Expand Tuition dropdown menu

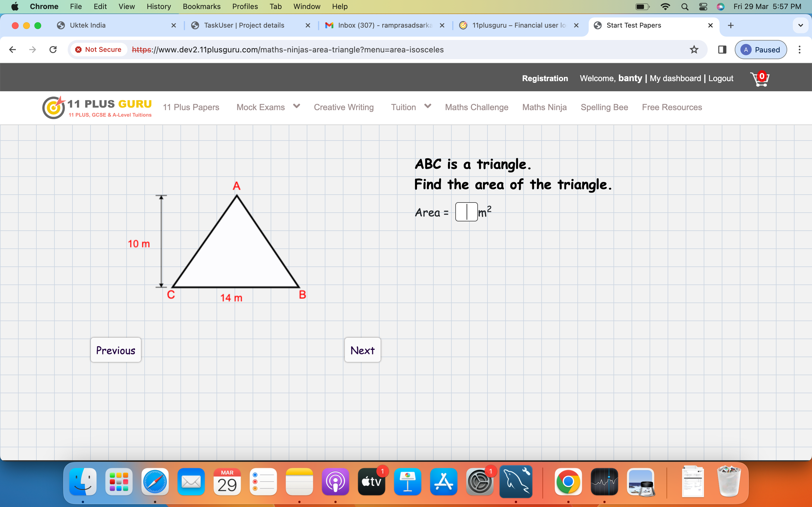427,106
